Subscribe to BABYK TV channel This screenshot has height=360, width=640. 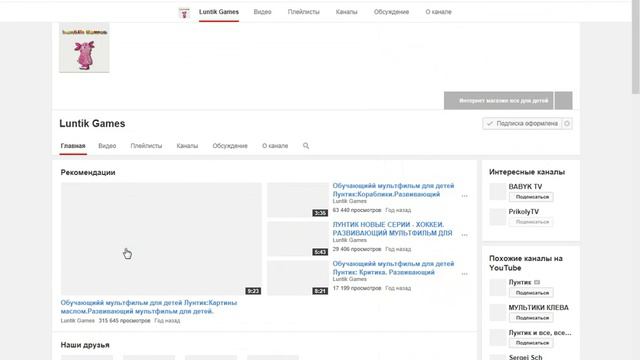pyautogui.click(x=531, y=197)
